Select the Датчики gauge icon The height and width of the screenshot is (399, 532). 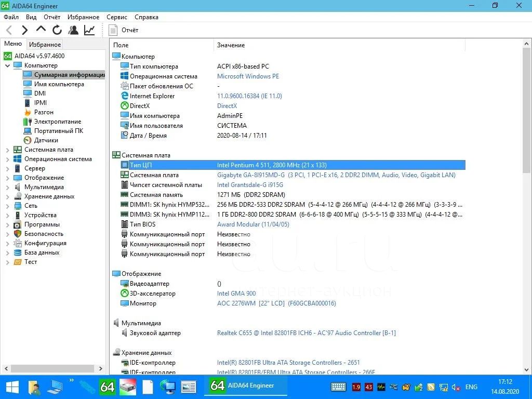(x=28, y=140)
